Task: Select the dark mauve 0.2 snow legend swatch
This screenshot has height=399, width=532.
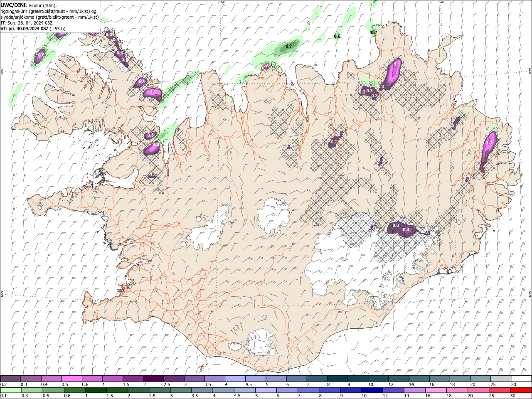Action: point(10,379)
